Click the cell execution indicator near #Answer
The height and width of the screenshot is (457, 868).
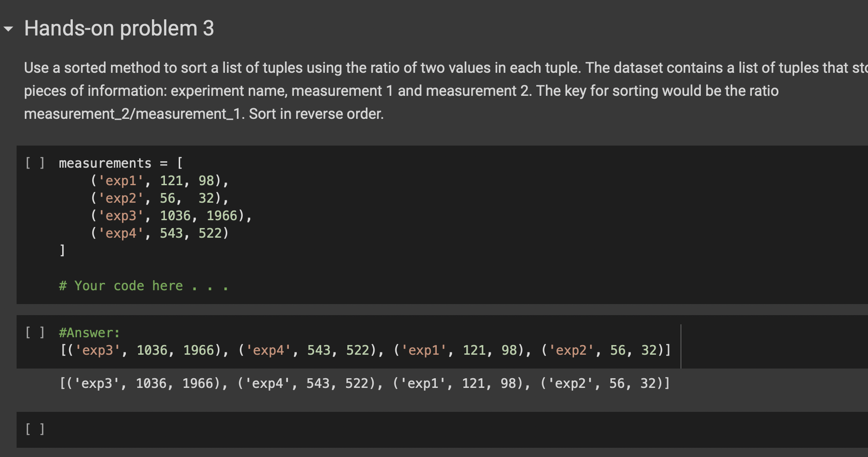tap(35, 332)
